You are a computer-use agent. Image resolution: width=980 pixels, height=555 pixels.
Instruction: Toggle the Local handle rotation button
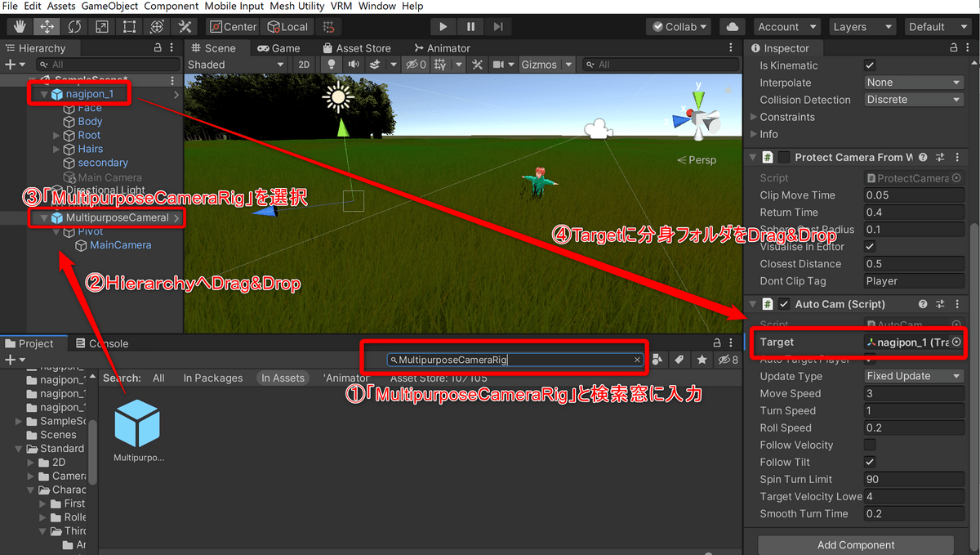(x=287, y=27)
